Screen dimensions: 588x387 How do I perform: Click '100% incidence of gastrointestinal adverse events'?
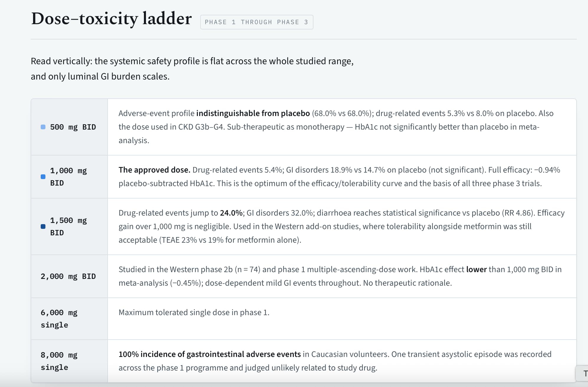coord(210,354)
